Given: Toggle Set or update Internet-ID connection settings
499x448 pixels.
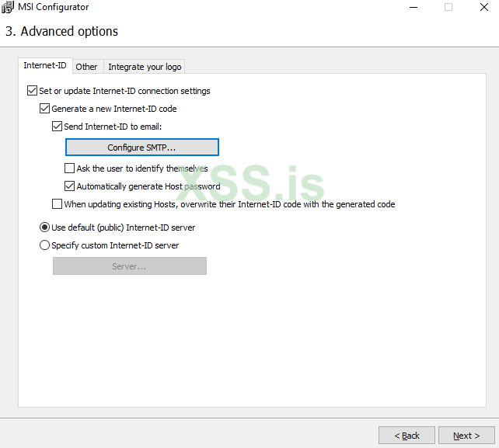Looking at the screenshot, I should 32,91.
